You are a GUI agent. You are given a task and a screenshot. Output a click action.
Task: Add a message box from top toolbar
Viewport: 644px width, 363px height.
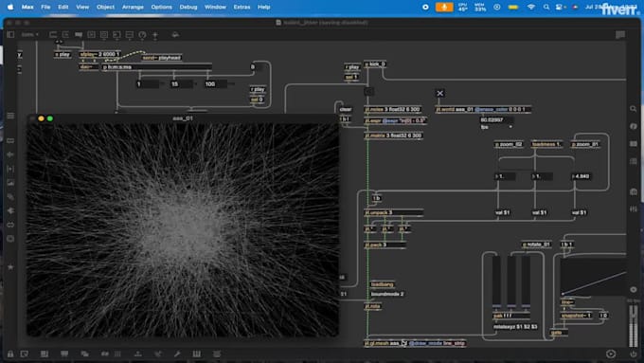[65, 34]
